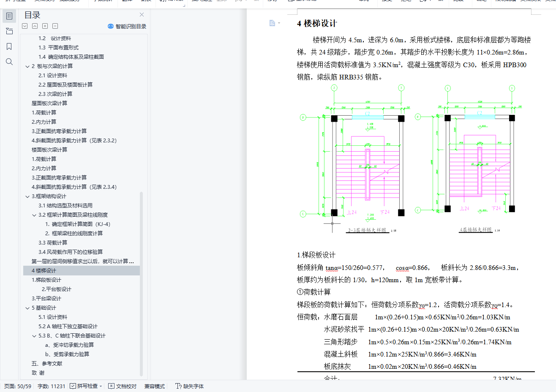Click the expand-all-levels down arrow icon
Viewport: 556px width, 392px height.
(x=25, y=26)
